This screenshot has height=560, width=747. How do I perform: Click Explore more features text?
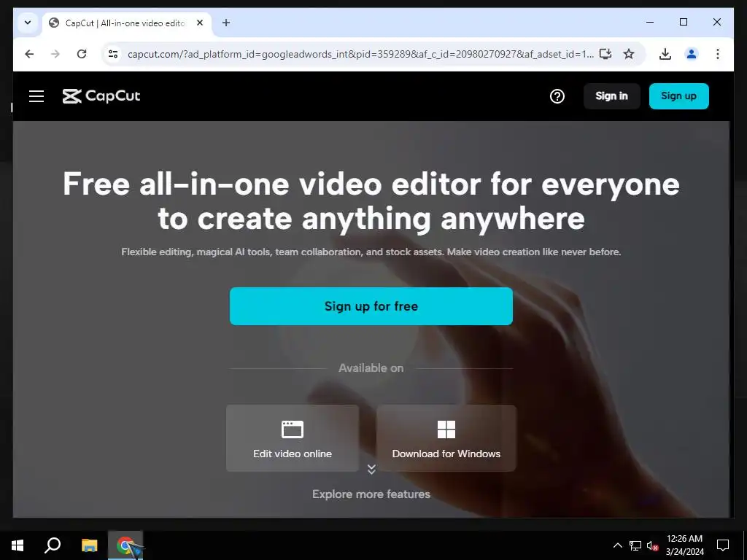click(x=371, y=494)
